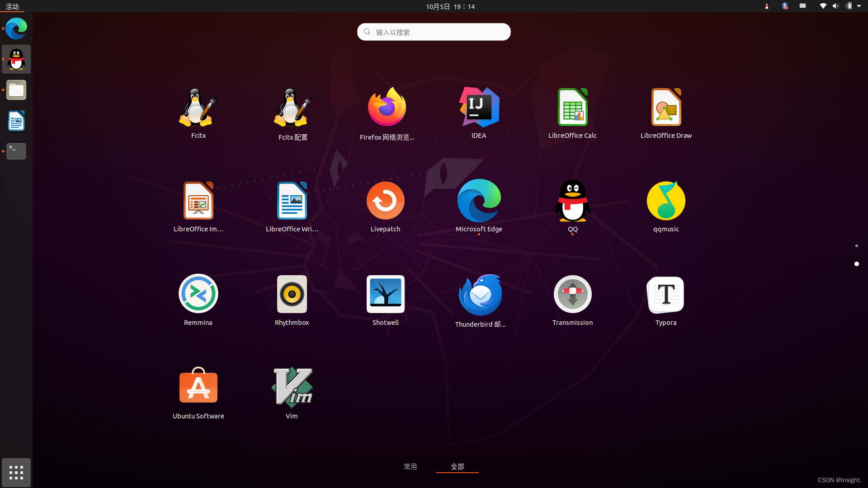Click the keyboard input method indicator
This screenshot has width=868, height=488.
802,6
